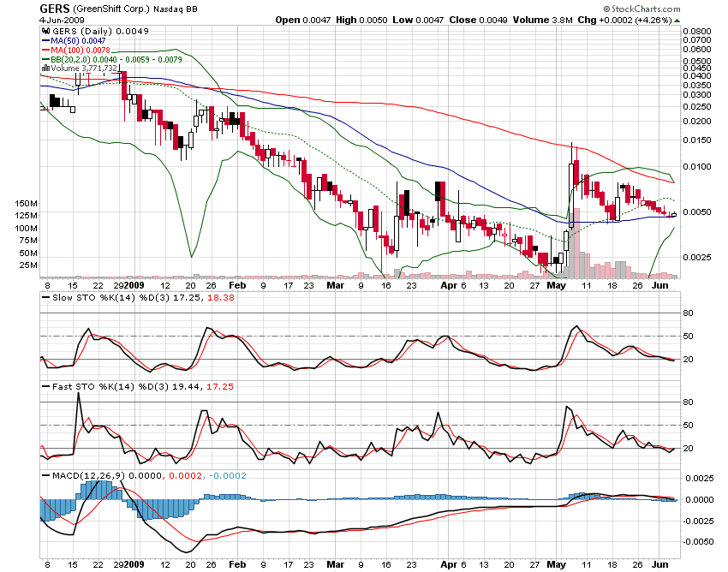Click the 0.0150 label on the price axis

[x=697, y=140]
